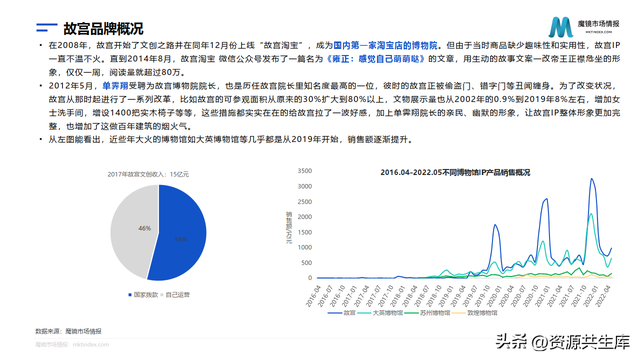The height and width of the screenshot is (360, 640).
Task: Click the 3500 y-axis label
Action: [x=305, y=171]
